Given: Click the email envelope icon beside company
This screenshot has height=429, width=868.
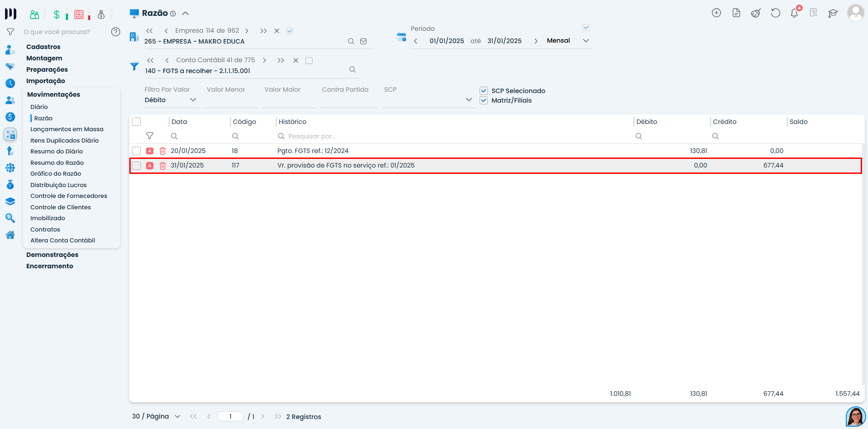Looking at the screenshot, I should [x=363, y=41].
